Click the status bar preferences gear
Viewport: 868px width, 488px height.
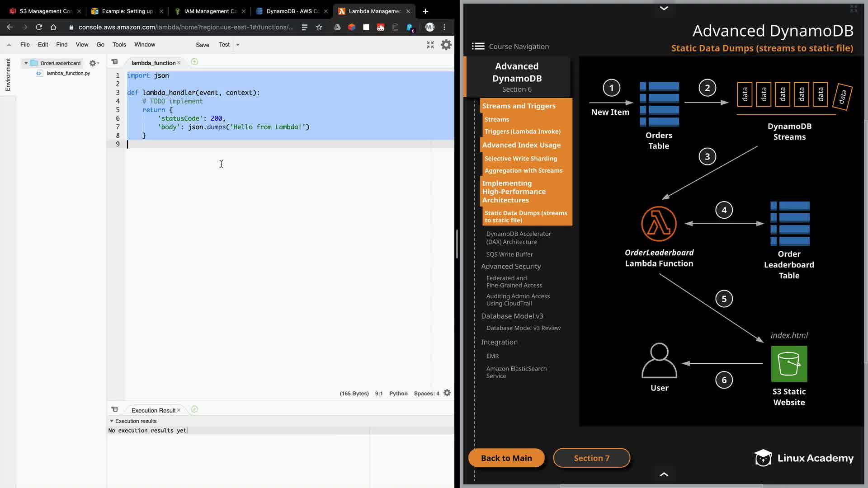click(447, 393)
